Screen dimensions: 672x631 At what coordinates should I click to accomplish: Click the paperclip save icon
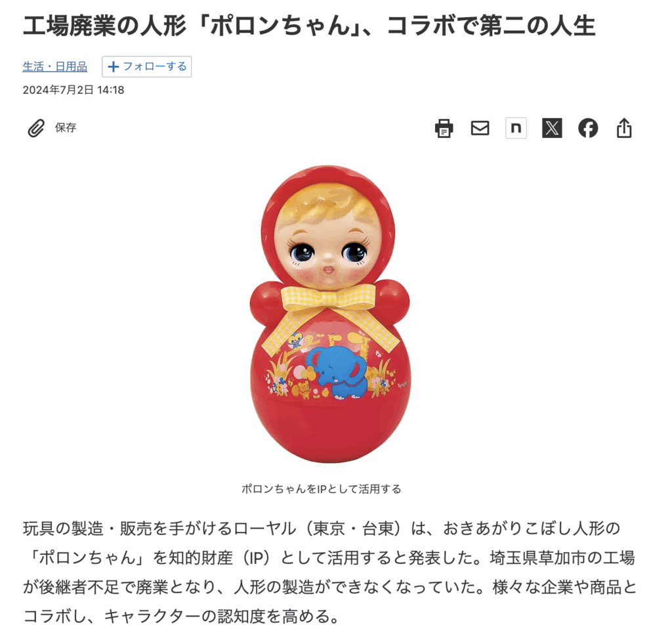click(36, 128)
